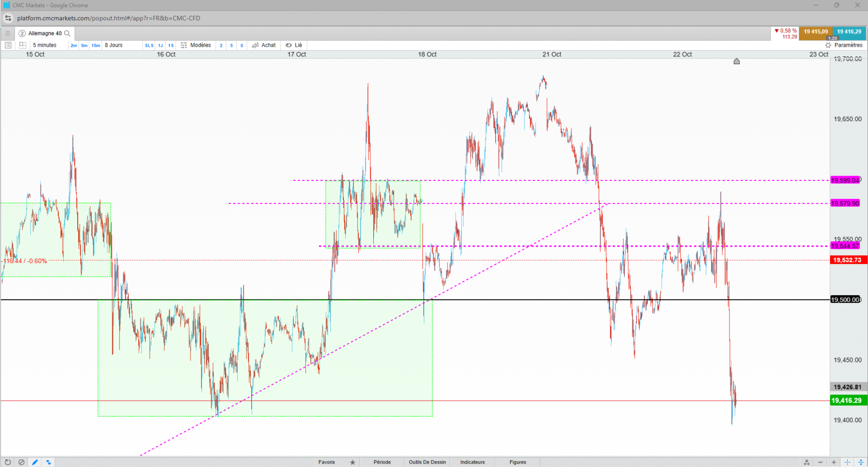Open Paramètres chart settings
868x467 pixels.
tap(844, 45)
